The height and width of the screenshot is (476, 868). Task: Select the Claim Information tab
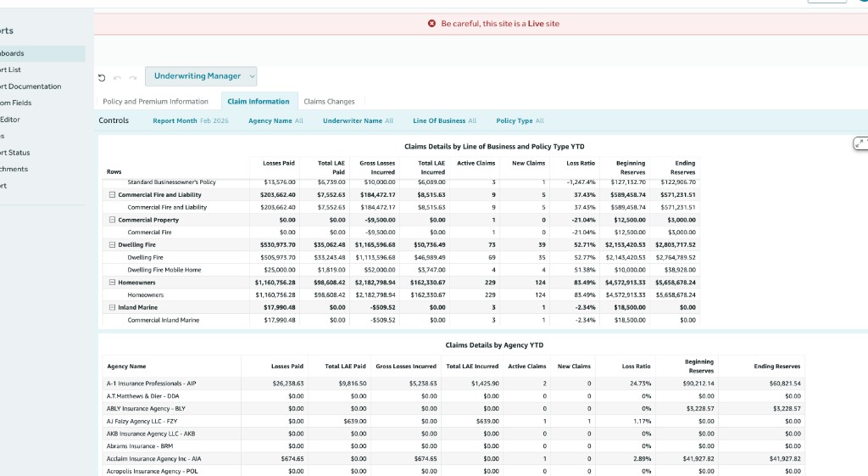(x=259, y=101)
